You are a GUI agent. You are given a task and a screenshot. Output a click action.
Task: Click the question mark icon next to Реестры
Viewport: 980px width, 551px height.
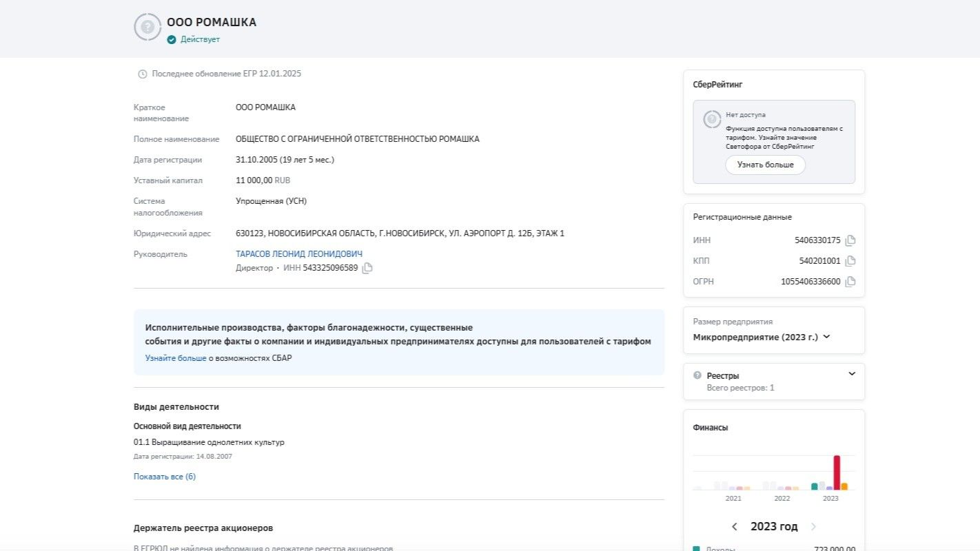point(696,375)
